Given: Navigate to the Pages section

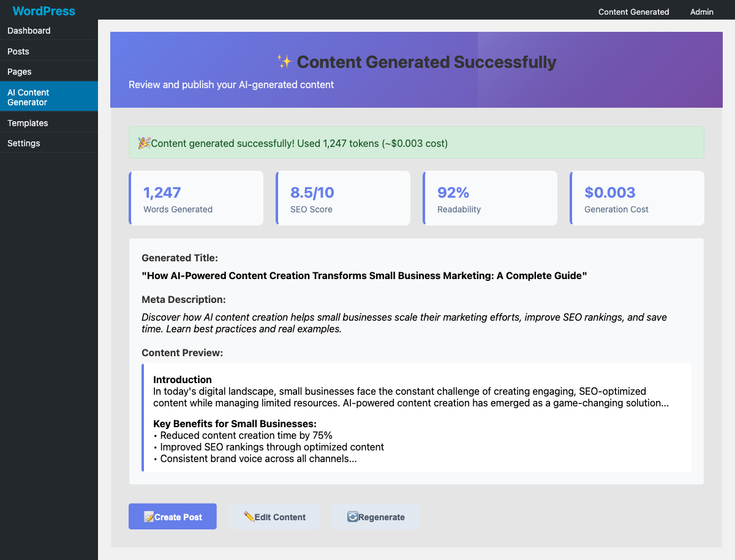Looking at the screenshot, I should pos(19,72).
